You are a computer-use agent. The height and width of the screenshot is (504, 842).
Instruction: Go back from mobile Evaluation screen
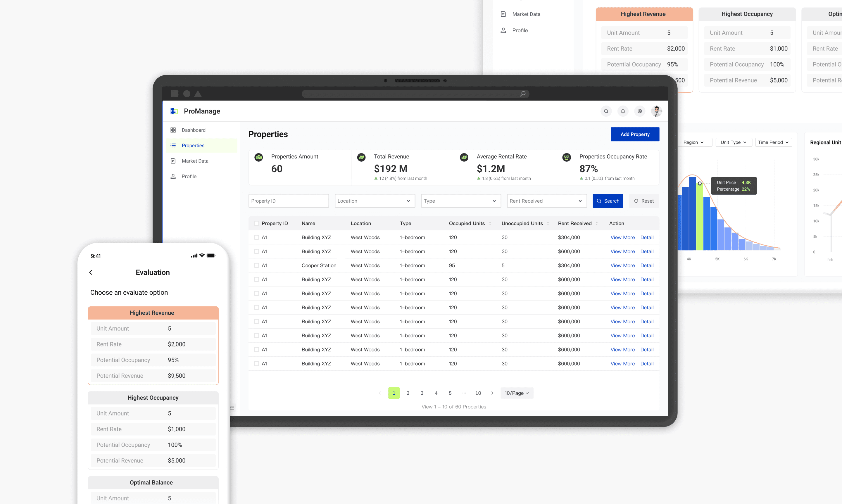(91, 272)
